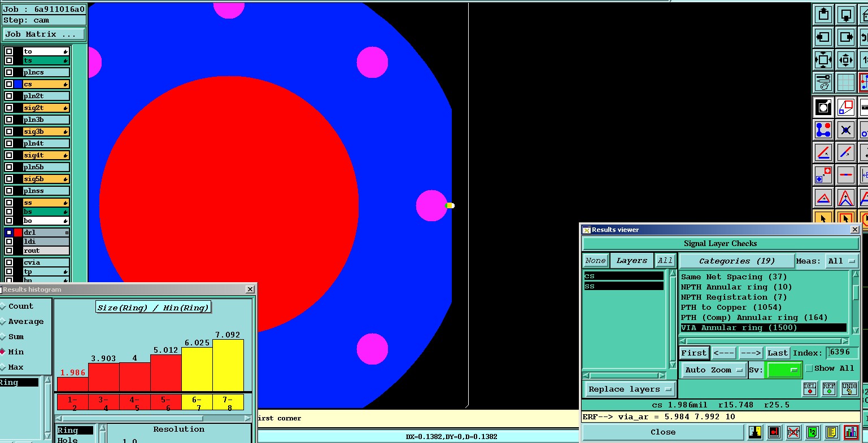Click the Close button in Results viewer
Screen dimensions: 868x443
(x=663, y=432)
